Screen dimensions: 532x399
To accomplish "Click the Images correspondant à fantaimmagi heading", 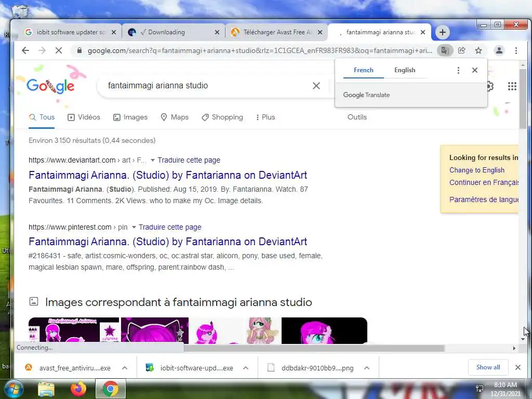I will (x=179, y=302).
